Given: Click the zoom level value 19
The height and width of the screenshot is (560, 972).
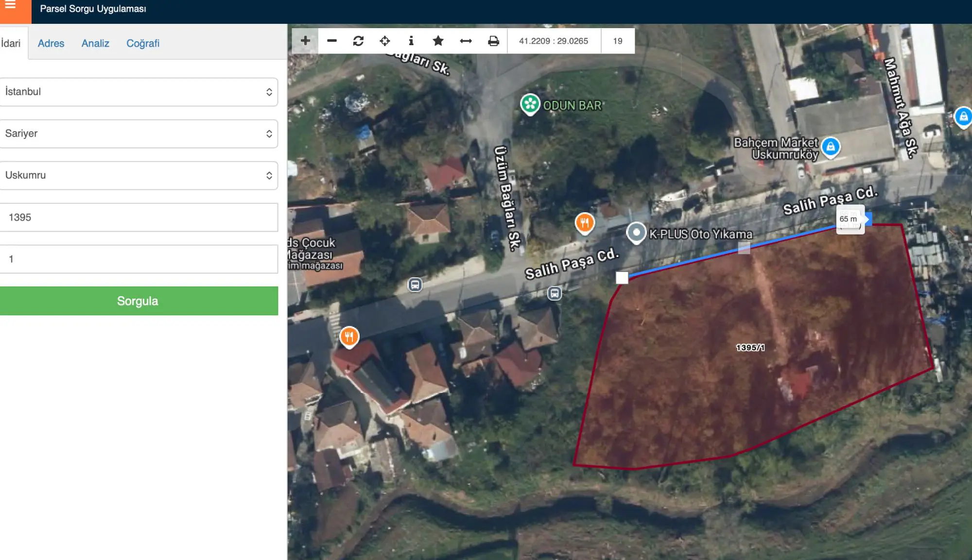Looking at the screenshot, I should (x=618, y=41).
